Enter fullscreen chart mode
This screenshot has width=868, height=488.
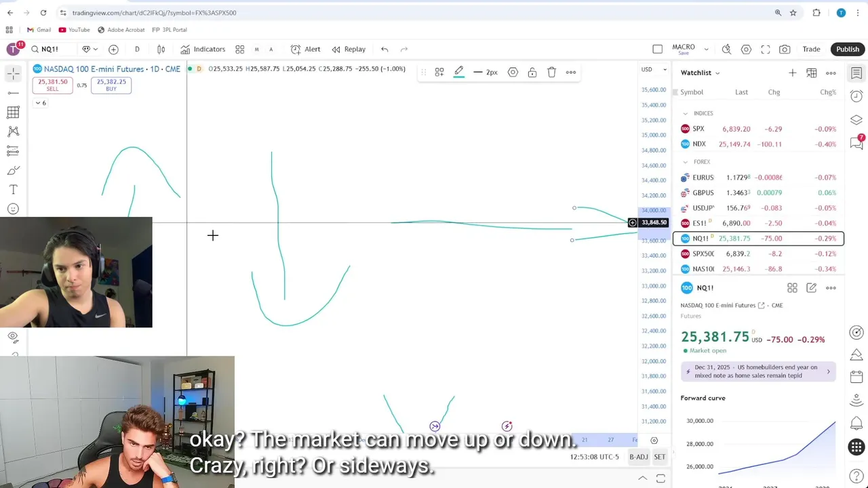[766, 49]
